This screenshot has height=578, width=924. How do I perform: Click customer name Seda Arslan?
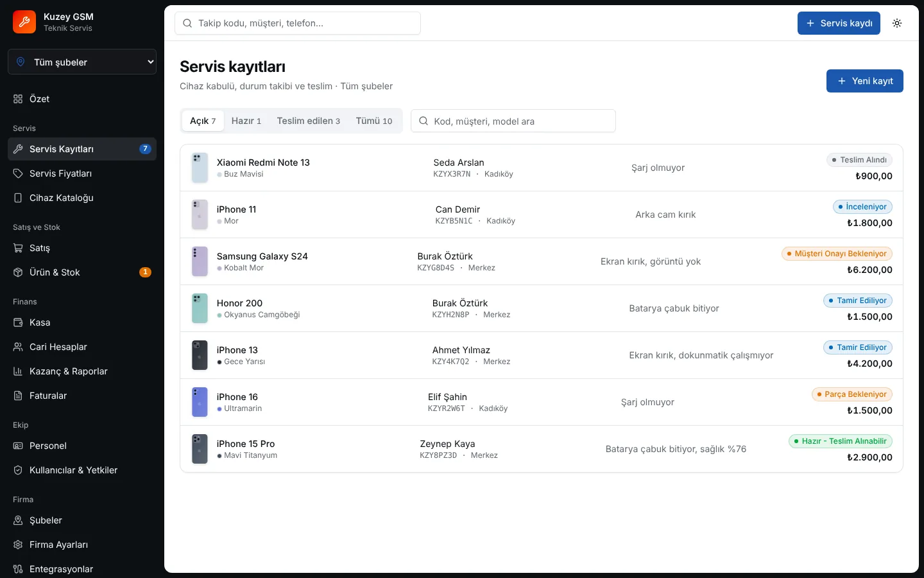[x=459, y=162]
